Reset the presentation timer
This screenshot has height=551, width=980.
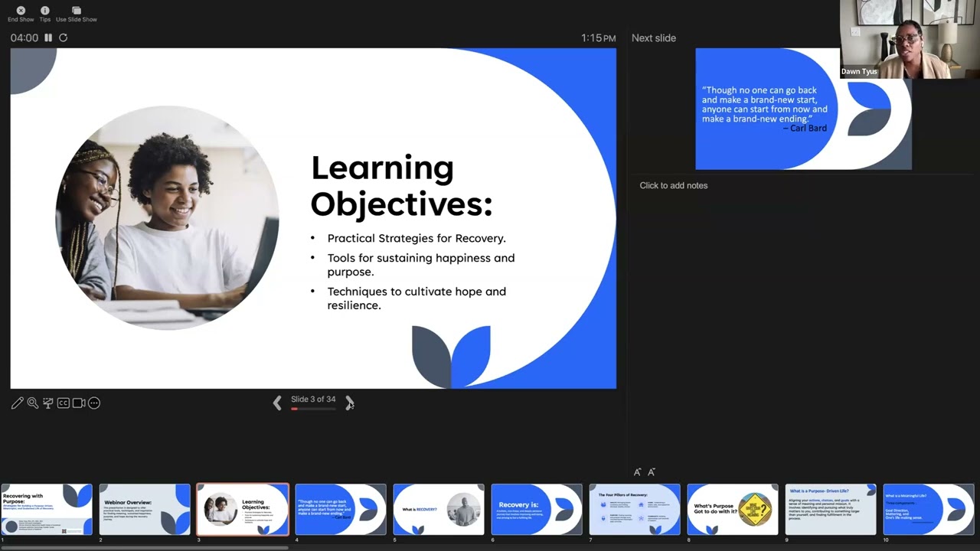pos(63,37)
